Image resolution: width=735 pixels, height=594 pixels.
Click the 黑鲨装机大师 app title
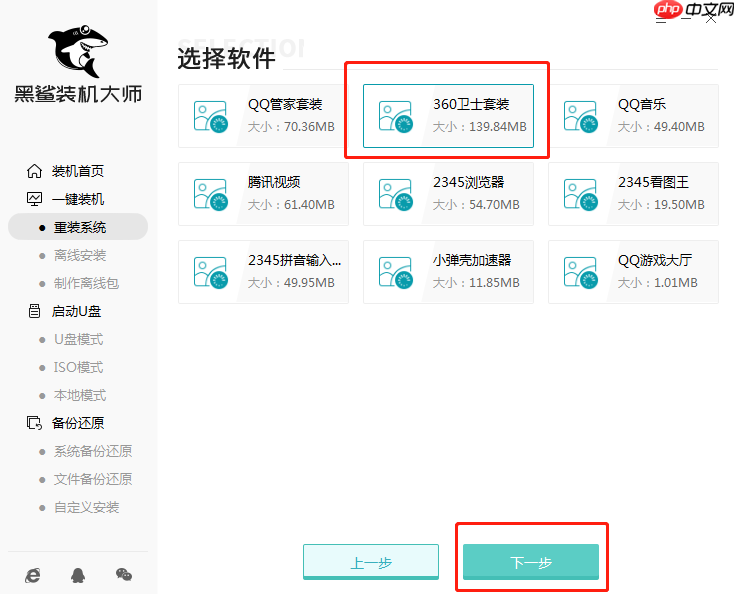pyautogui.click(x=78, y=94)
